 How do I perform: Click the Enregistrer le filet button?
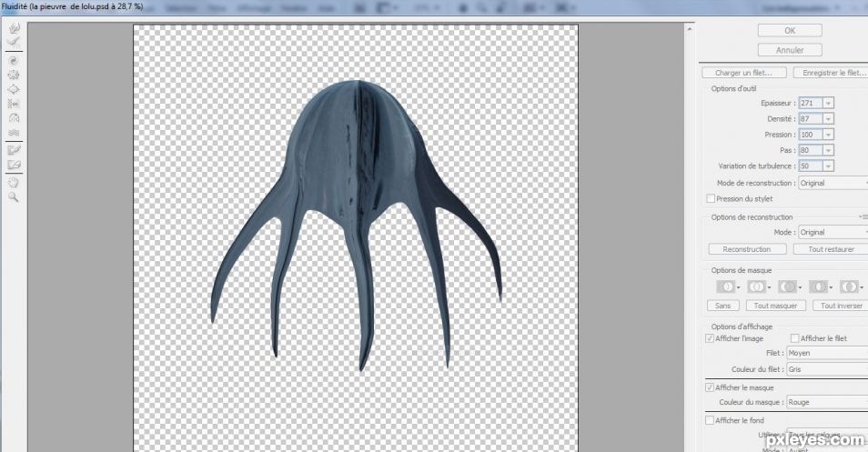(831, 73)
